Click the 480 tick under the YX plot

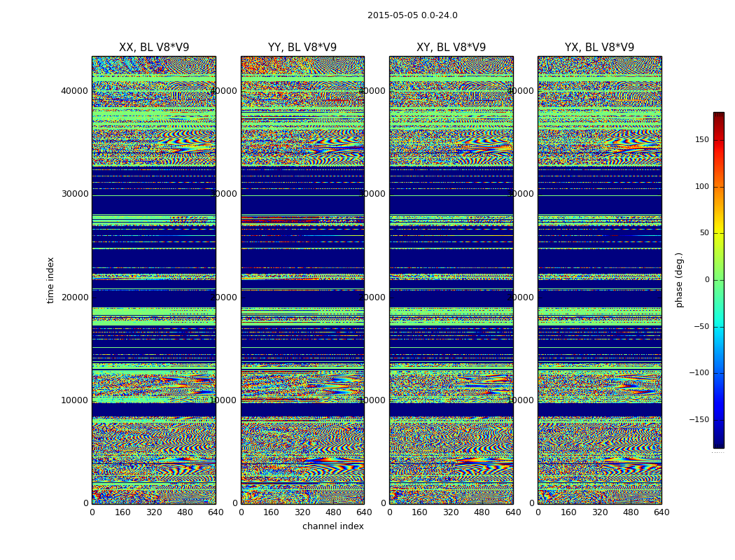631,512
